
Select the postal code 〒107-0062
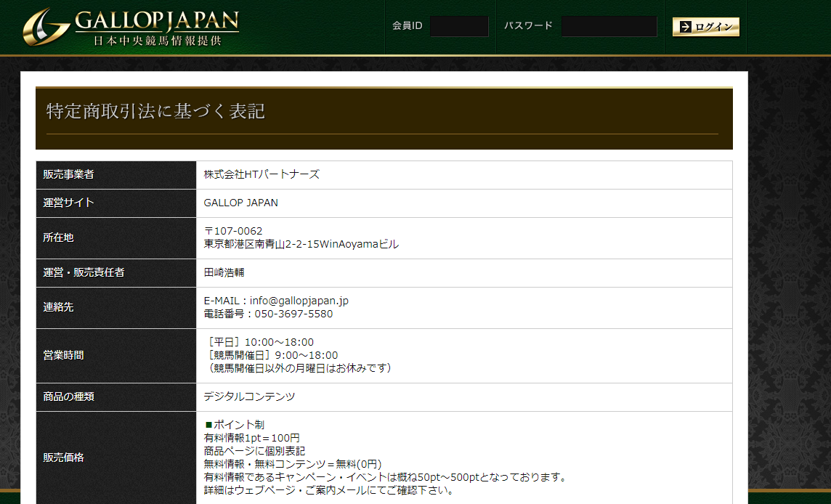point(233,231)
